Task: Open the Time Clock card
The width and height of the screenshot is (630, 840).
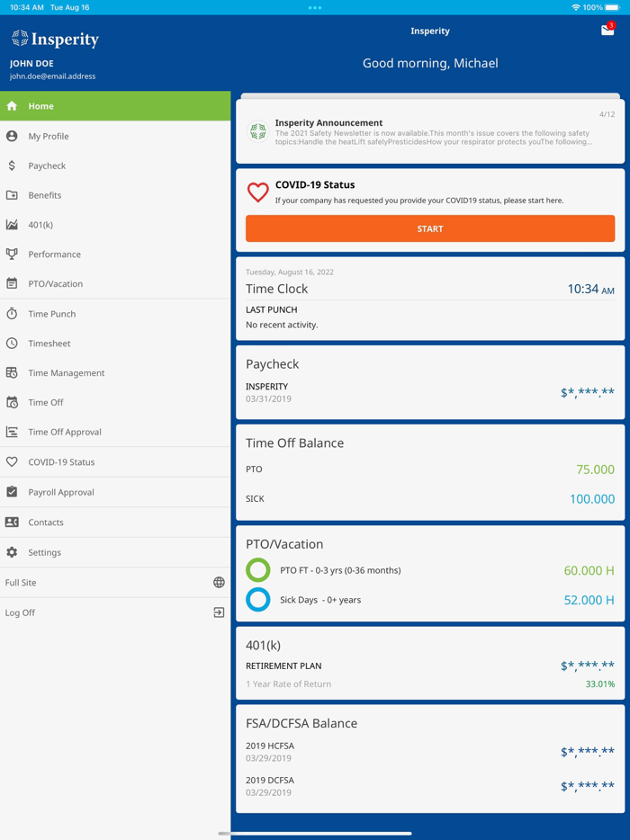Action: coord(430,299)
